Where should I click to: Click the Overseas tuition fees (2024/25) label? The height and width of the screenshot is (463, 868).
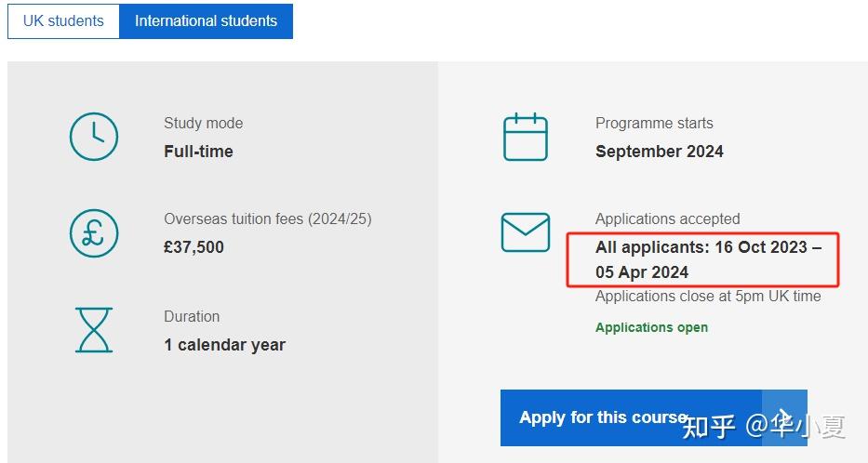267,219
